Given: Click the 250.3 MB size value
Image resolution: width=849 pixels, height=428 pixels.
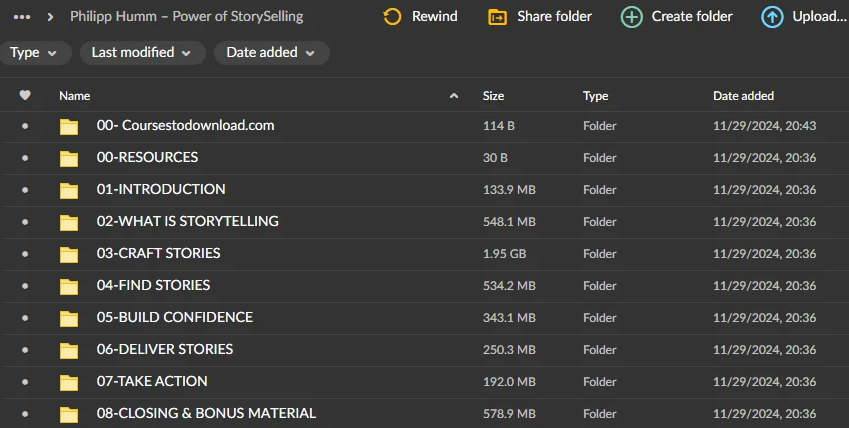Looking at the screenshot, I should coord(509,349).
